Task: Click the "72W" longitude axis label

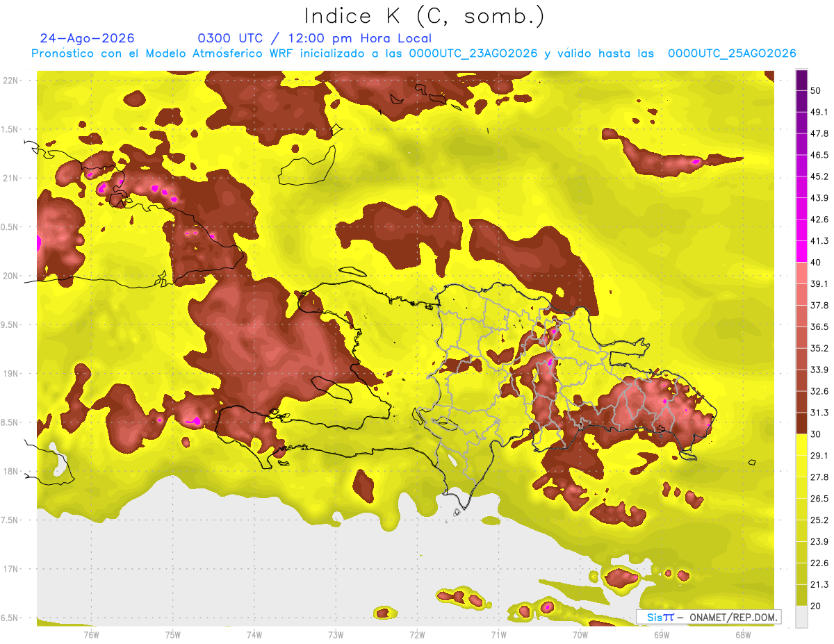Action: 417,634
